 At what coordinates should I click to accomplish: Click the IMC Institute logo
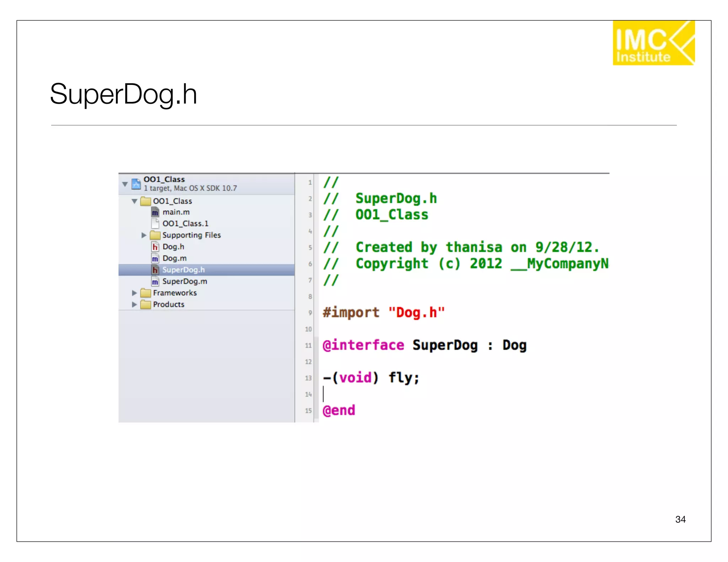(653, 43)
